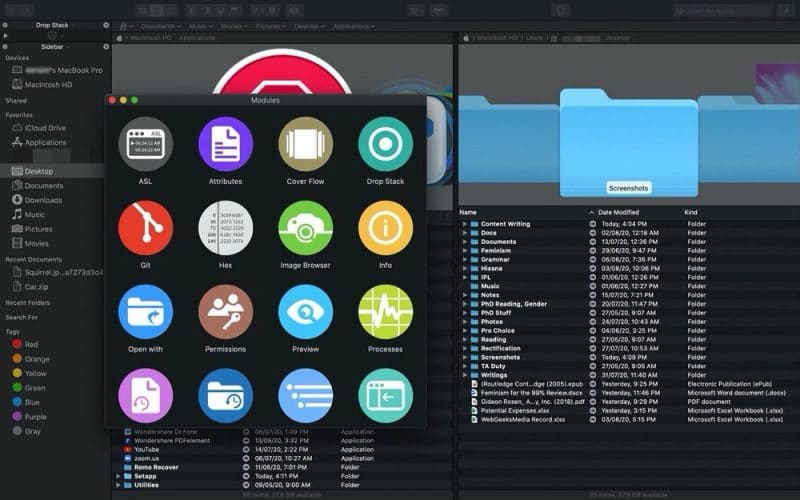Image resolution: width=800 pixels, height=500 pixels.
Task: Select the Permissions module icon
Action: [225, 312]
